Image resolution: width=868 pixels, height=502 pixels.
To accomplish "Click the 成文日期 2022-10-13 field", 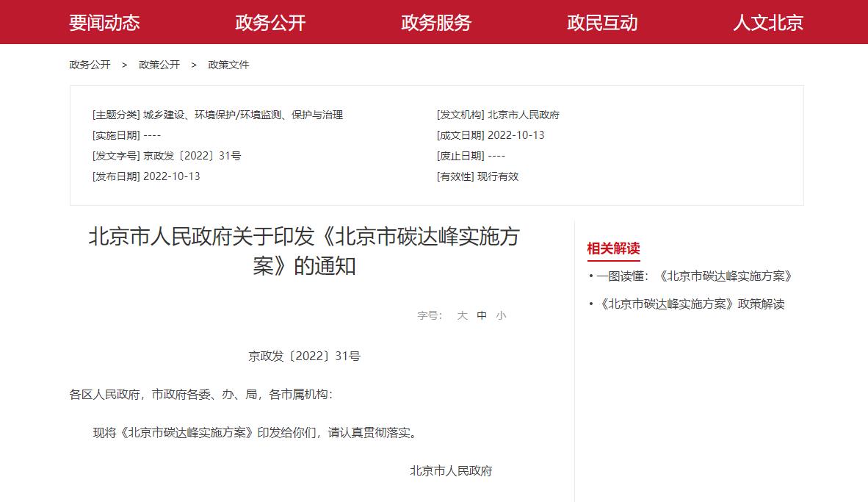I will [491, 135].
